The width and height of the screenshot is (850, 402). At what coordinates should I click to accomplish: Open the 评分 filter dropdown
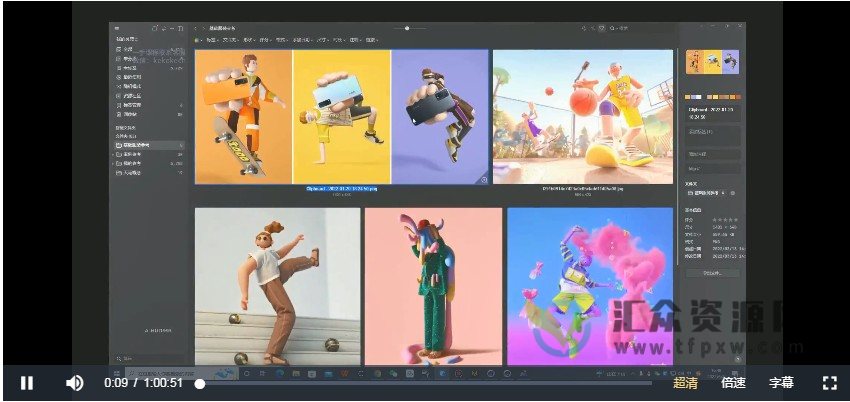[x=265, y=40]
